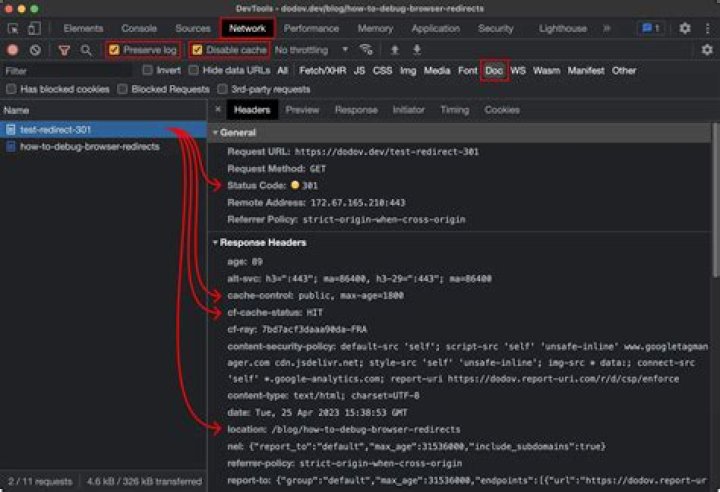Open the Memory tab
The image size is (720, 492).
(x=375, y=28)
